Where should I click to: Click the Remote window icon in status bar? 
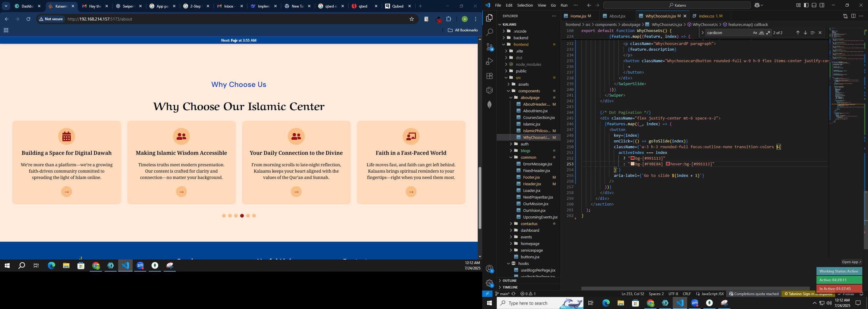[x=487, y=294]
